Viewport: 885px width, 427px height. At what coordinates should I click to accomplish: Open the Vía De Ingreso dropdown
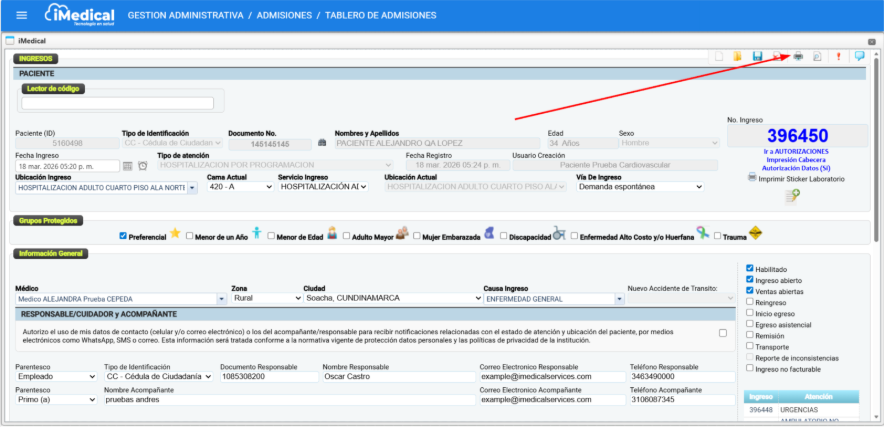point(640,187)
